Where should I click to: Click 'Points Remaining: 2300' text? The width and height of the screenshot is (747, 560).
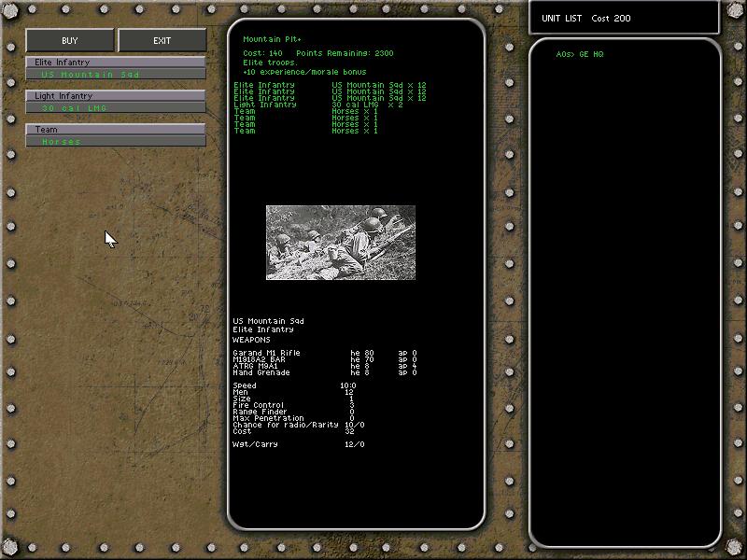345,53
